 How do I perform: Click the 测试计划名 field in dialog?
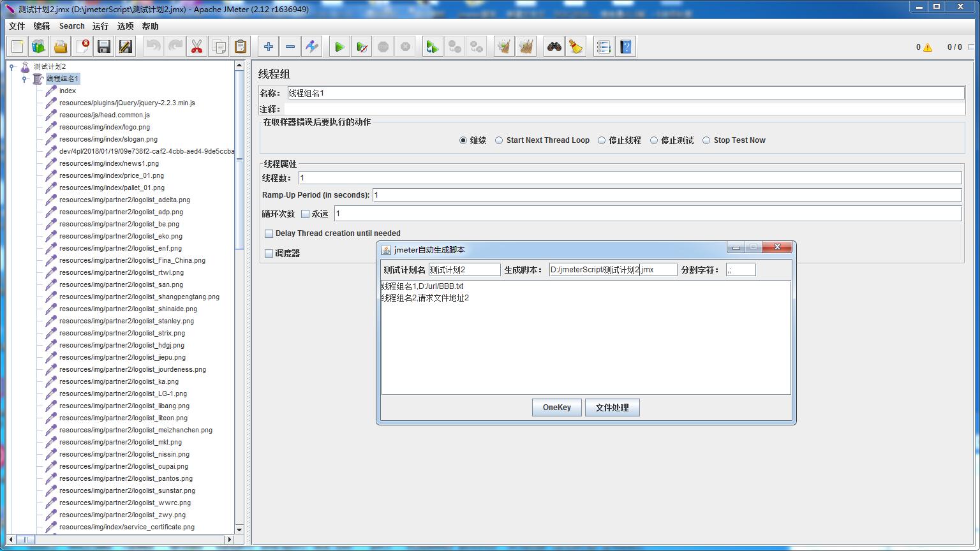tap(464, 270)
